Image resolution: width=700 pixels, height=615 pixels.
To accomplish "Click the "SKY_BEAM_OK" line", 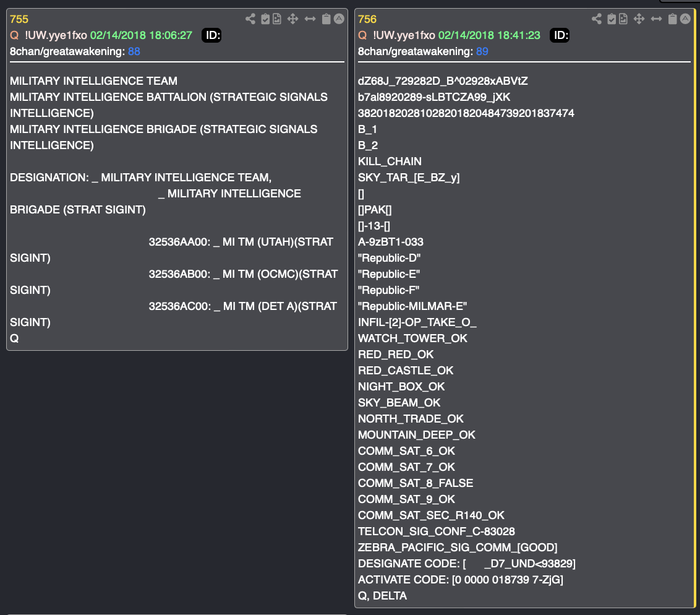I will (399, 402).
